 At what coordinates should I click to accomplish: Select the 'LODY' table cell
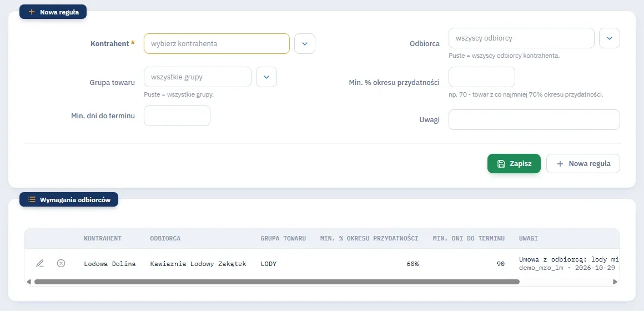click(x=269, y=264)
